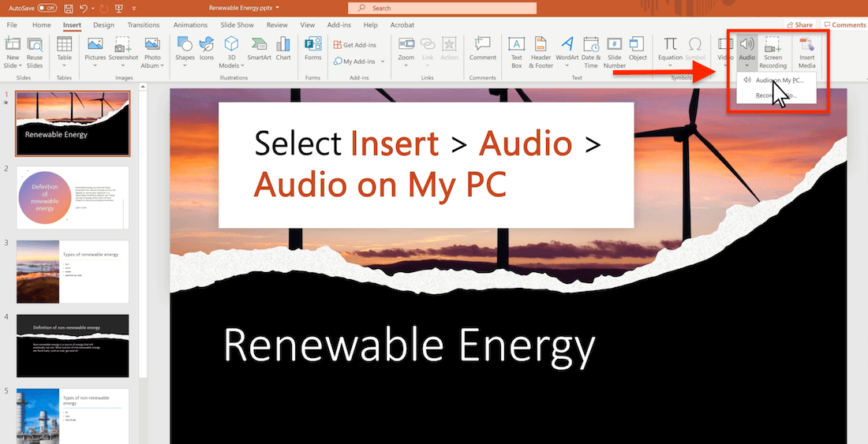Open the Comments pane button
The image size is (868, 444).
point(844,25)
